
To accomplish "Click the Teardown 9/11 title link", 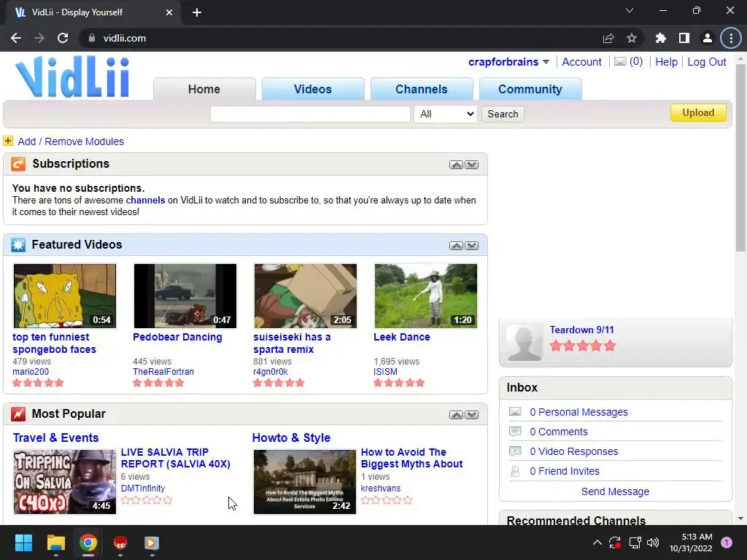I will [x=581, y=330].
